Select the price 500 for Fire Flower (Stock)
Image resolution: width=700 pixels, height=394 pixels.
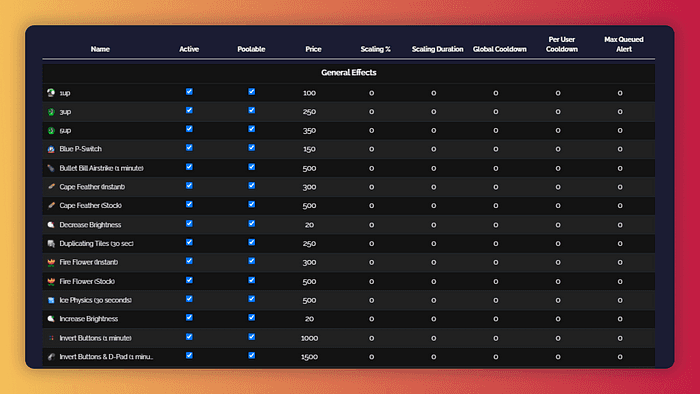309,282
